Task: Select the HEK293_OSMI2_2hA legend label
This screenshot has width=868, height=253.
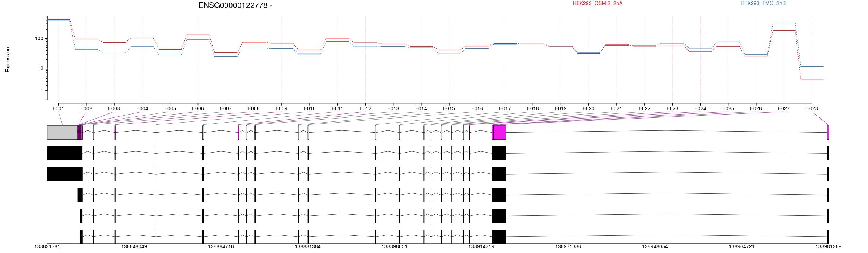Action: [597, 3]
